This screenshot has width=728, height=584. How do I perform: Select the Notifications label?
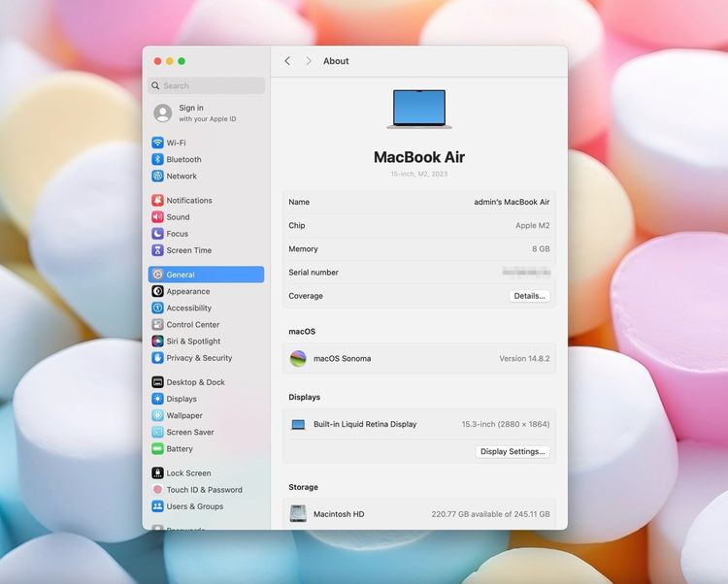point(189,200)
